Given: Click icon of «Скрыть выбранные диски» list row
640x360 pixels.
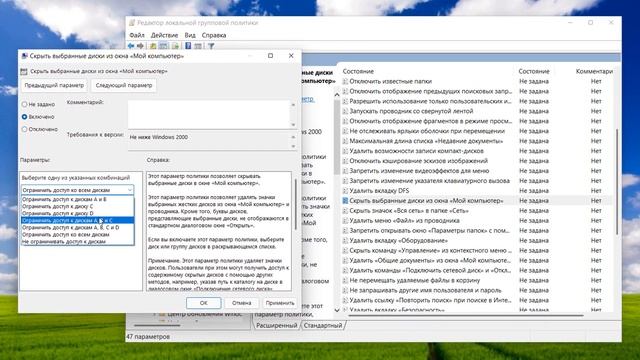Looking at the screenshot, I should pos(345,201).
